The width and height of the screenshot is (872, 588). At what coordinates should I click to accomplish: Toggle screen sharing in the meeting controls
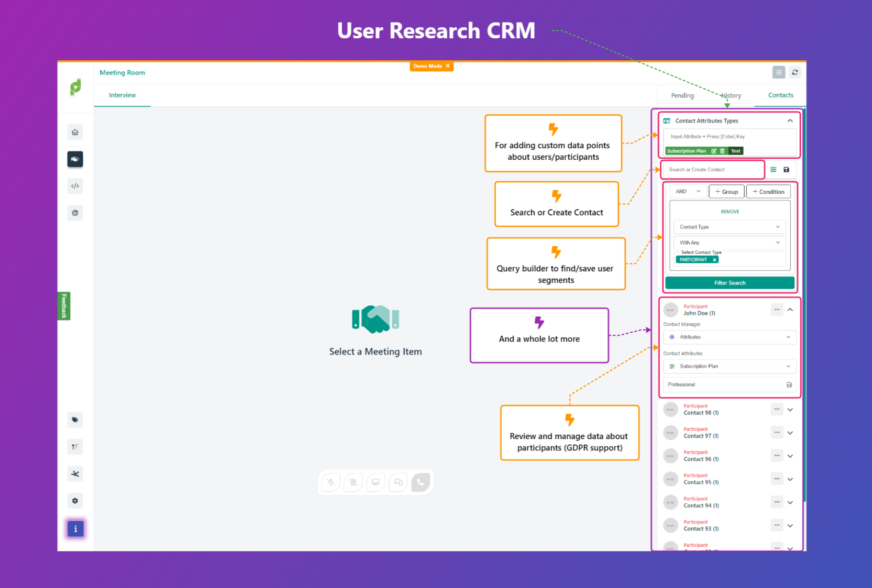(x=375, y=482)
